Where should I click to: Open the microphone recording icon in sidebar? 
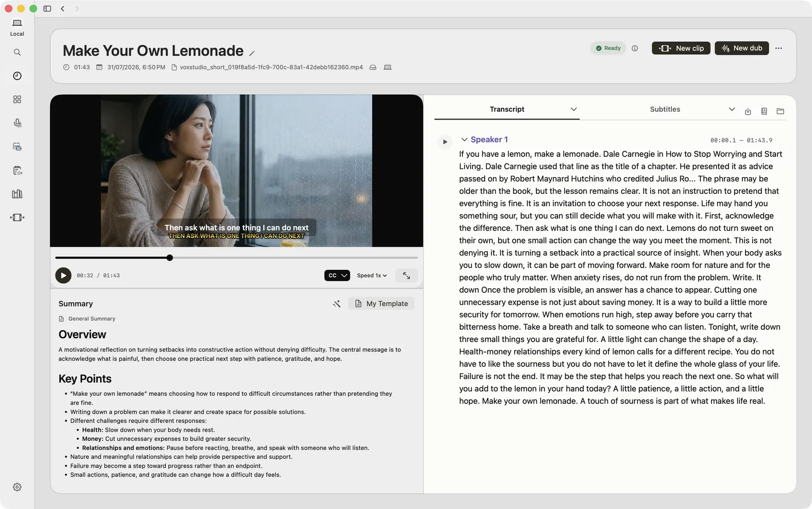point(17,123)
